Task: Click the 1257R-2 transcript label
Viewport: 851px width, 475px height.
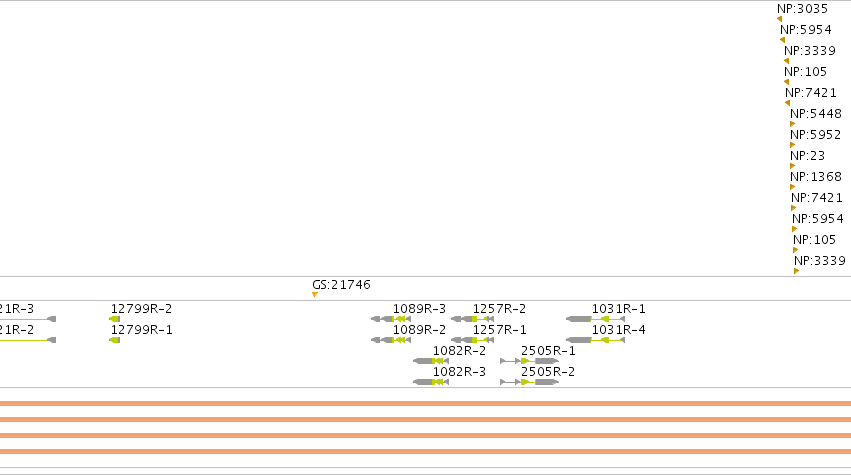Action: 499,309
